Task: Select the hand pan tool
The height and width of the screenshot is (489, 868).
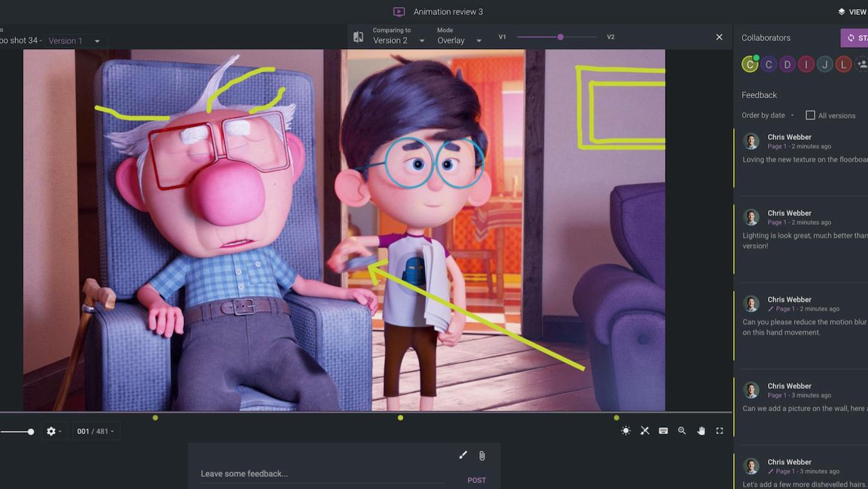Action: 701,431
